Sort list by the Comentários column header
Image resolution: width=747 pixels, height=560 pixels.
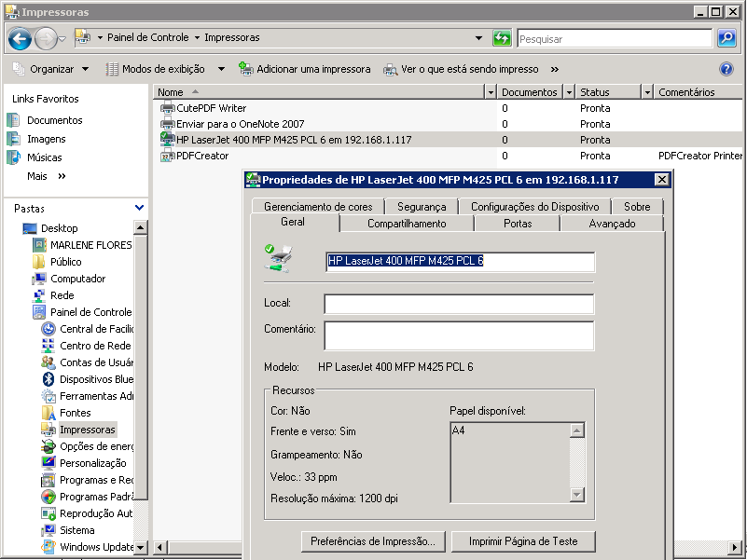pos(698,92)
